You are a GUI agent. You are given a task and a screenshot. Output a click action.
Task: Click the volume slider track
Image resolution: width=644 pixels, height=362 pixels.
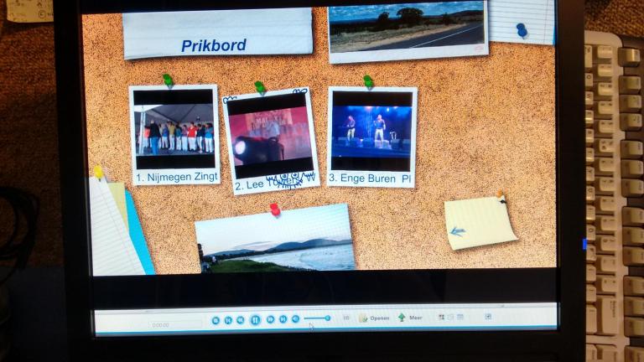click(x=317, y=318)
